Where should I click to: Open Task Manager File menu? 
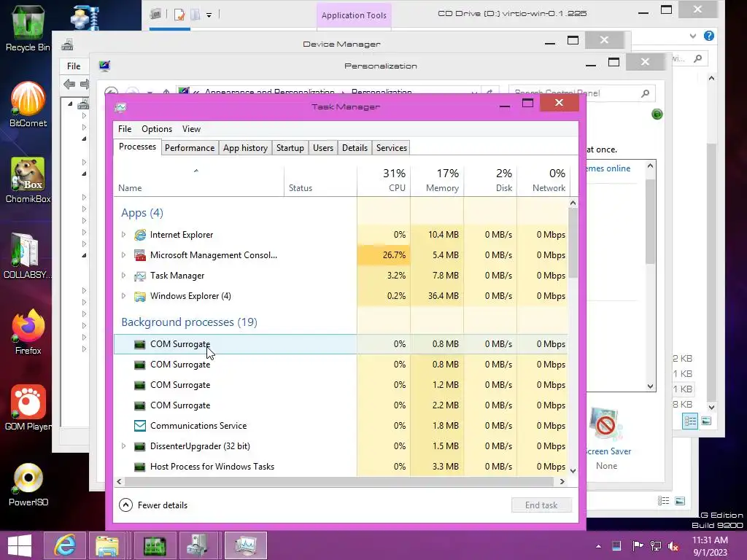click(125, 129)
